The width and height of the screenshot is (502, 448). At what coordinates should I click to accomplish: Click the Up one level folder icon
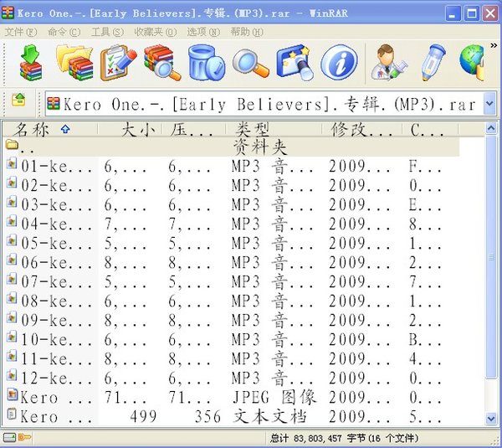(18, 100)
